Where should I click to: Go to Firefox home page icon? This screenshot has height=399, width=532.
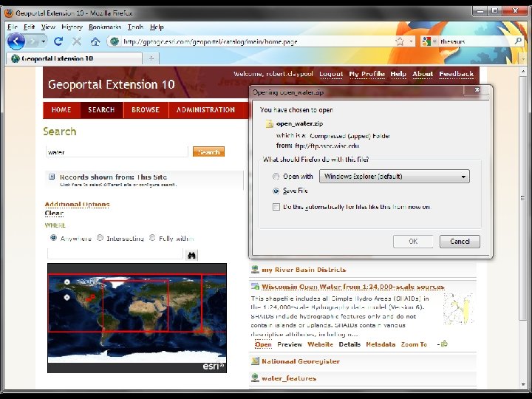(95, 41)
